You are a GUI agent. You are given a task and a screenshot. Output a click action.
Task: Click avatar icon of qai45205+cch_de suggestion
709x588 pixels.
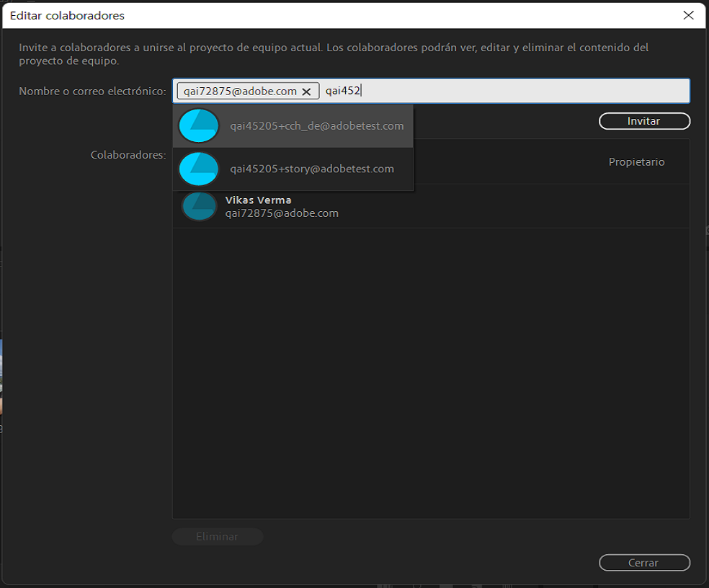(199, 126)
